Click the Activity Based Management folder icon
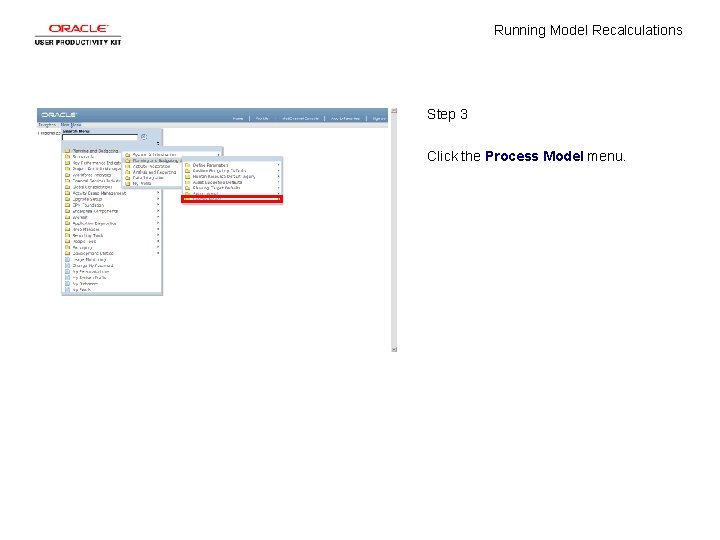 [x=68, y=193]
